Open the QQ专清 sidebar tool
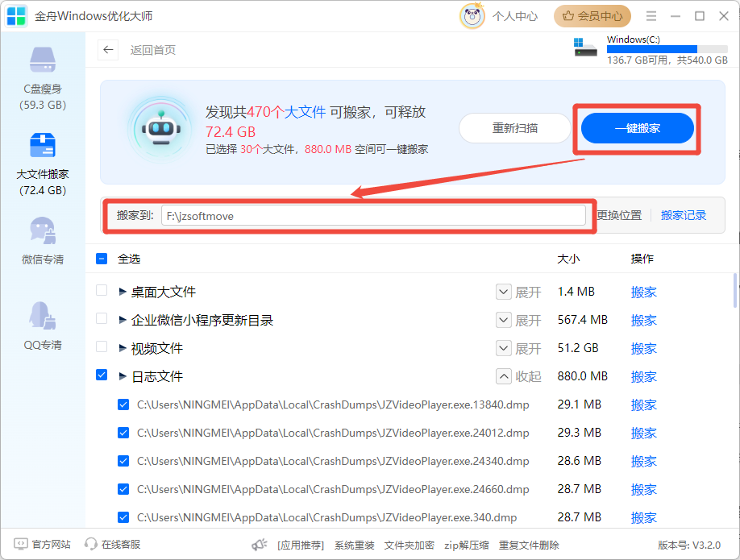Viewport: 740px width, 560px height. (x=43, y=326)
